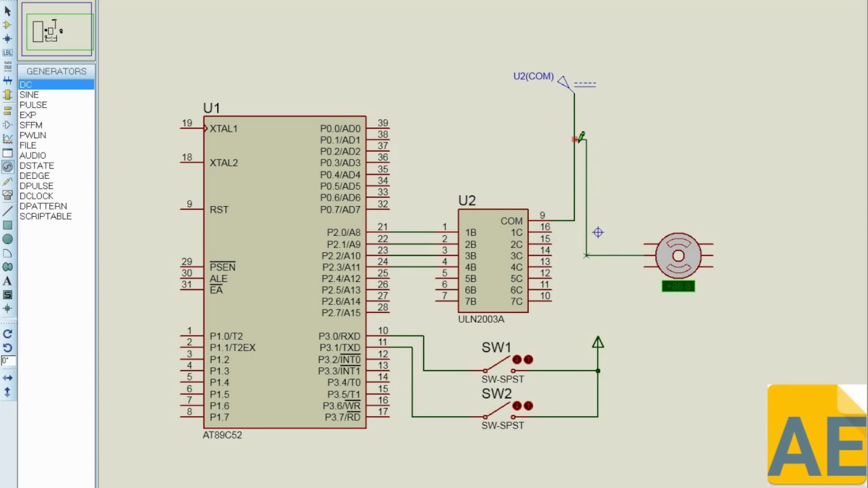
Task: Select DPATTERN in the generators list
Action: coord(56,206)
